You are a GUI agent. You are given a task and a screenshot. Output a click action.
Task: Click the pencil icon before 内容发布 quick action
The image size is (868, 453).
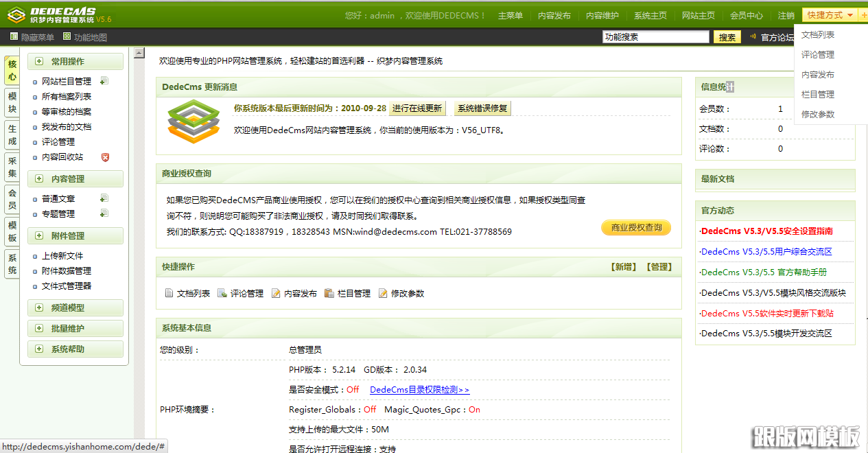[x=276, y=293]
